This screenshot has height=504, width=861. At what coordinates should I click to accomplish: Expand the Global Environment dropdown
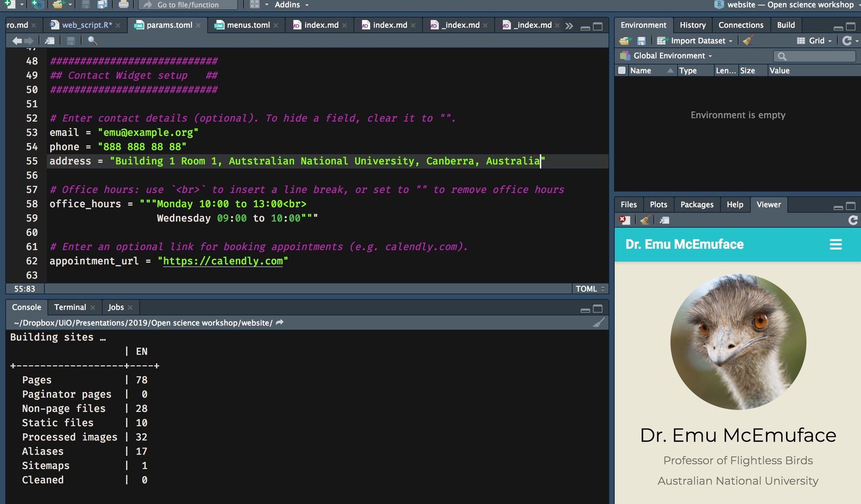tap(669, 56)
